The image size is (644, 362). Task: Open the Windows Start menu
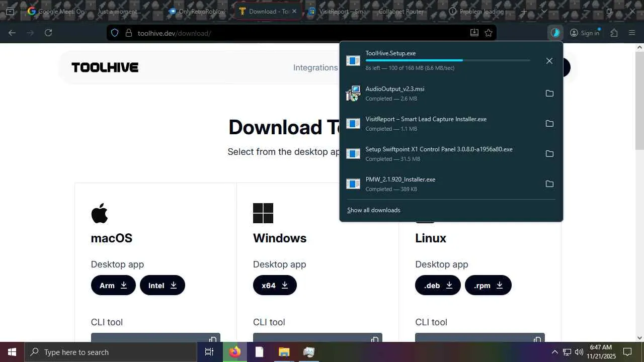[12, 352]
